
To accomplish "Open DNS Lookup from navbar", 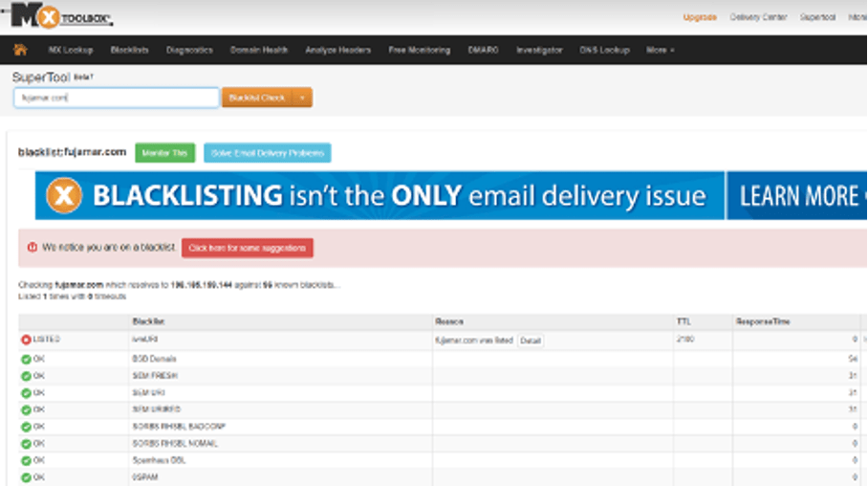I will point(604,50).
